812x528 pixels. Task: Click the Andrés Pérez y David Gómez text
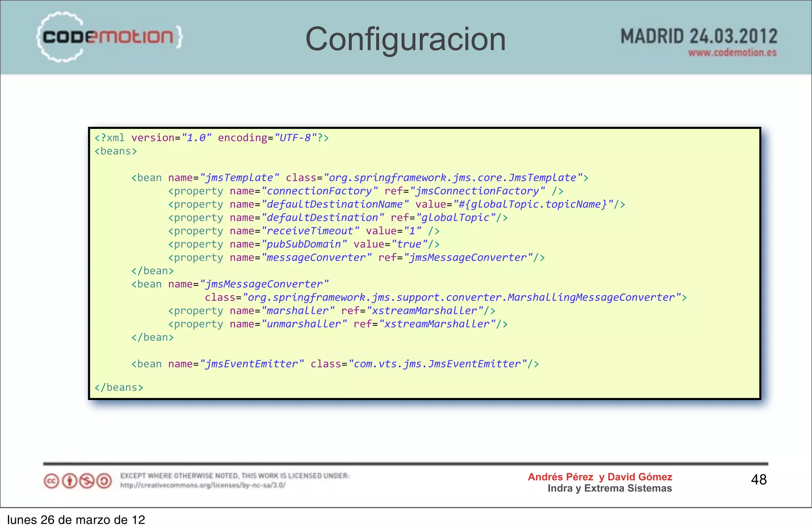[600, 477]
